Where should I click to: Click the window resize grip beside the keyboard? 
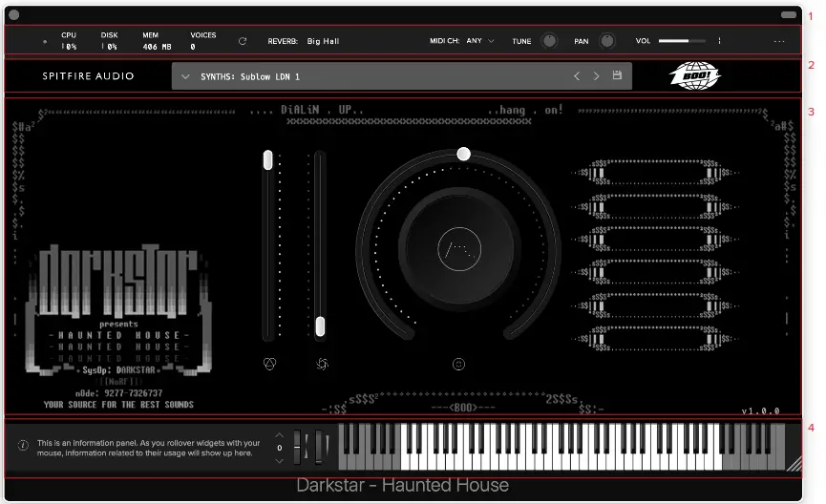pyautogui.click(x=794, y=464)
